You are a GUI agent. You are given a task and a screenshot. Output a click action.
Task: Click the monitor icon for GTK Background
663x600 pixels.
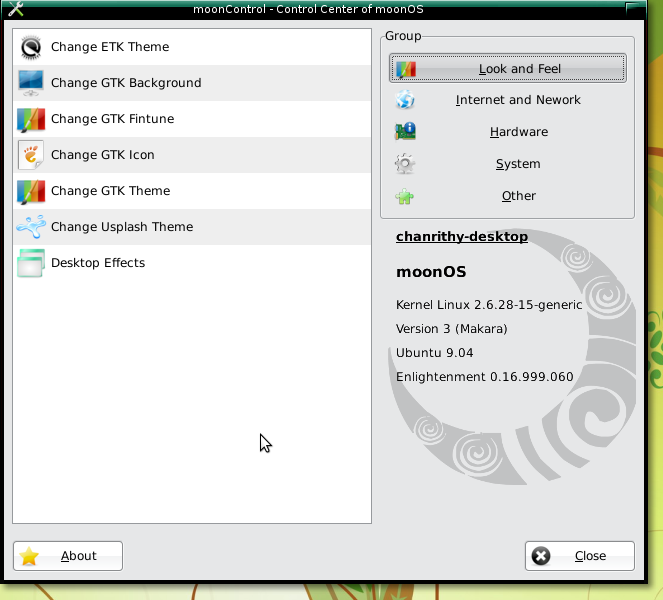coord(31,83)
